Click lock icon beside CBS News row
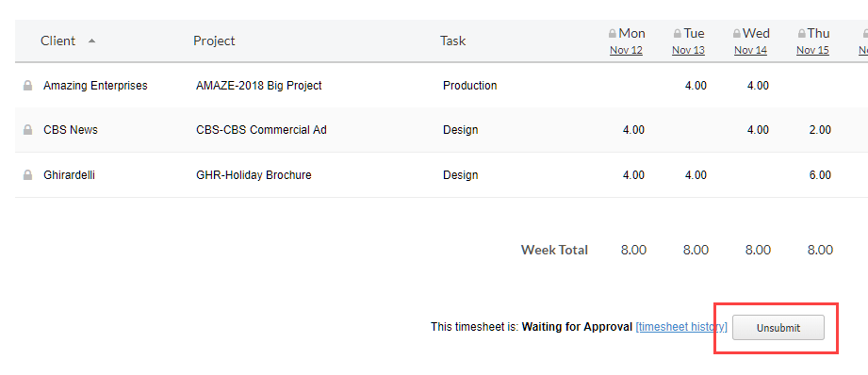 coord(27,130)
